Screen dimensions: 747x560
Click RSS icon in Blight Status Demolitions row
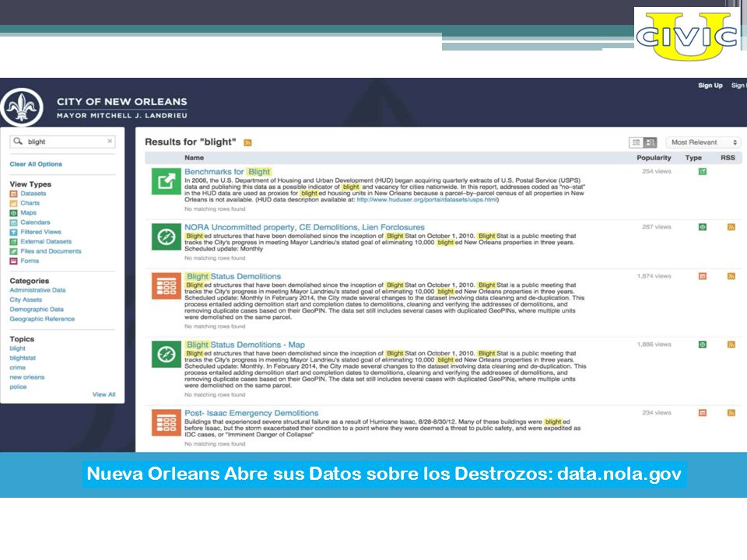coord(731,276)
